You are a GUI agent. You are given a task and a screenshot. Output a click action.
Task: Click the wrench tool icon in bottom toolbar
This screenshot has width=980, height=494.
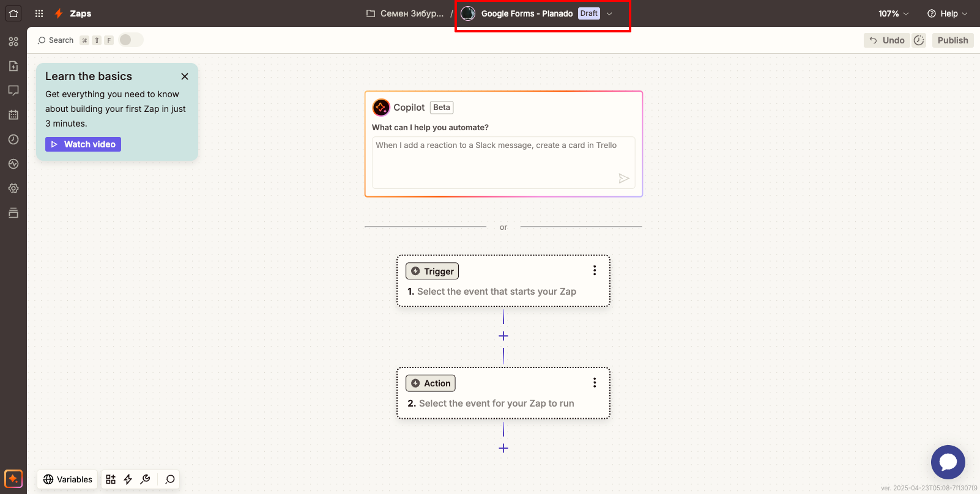pos(145,479)
